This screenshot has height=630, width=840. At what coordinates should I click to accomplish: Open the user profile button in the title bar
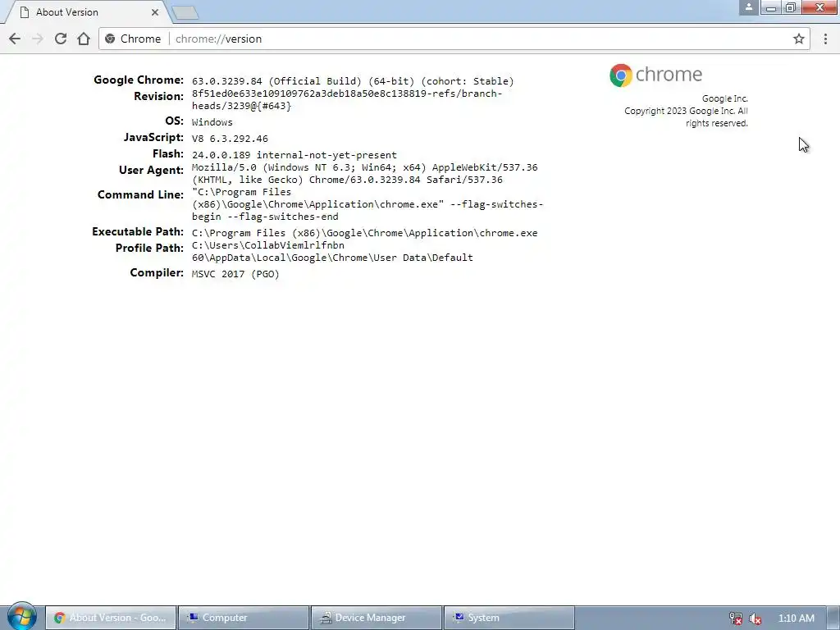tap(748, 7)
